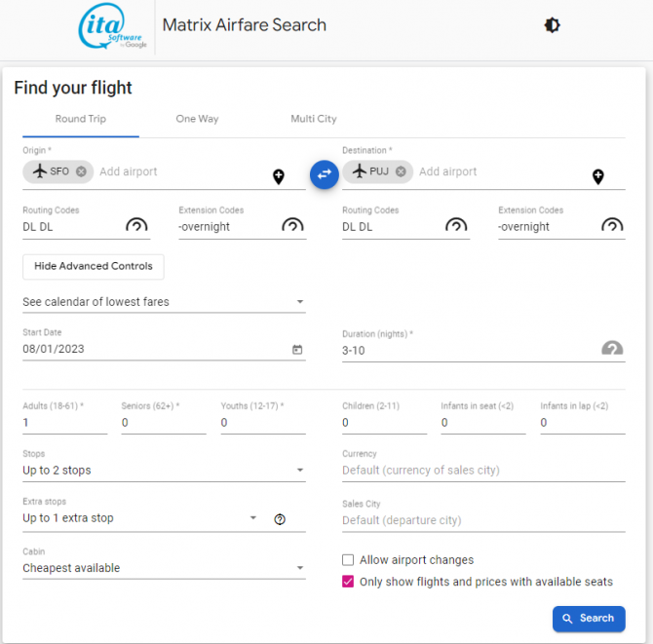Select the Multi City tab

[x=313, y=119]
